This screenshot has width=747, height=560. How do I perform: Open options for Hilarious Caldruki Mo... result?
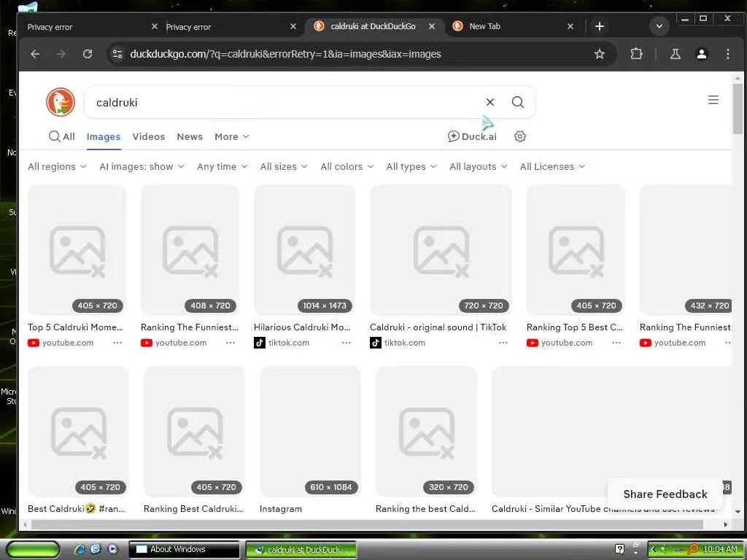(347, 343)
